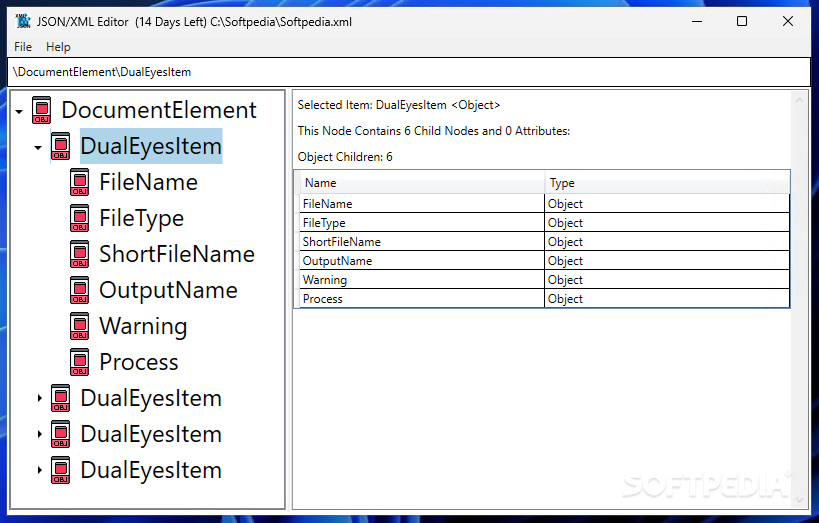Click the Process node object icon
Screen dimensions: 819x523
tap(79, 362)
